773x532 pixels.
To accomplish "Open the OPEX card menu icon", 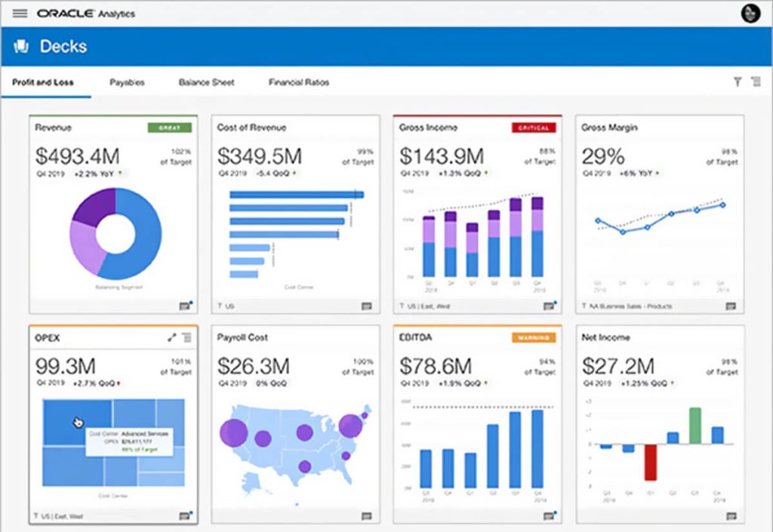I will [x=186, y=337].
